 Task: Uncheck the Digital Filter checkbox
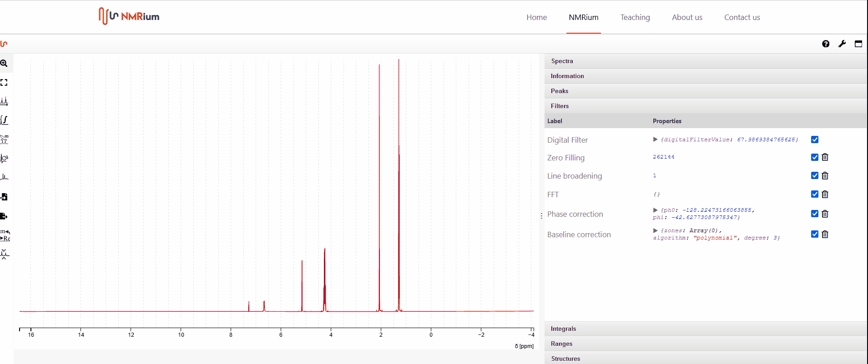(x=815, y=140)
